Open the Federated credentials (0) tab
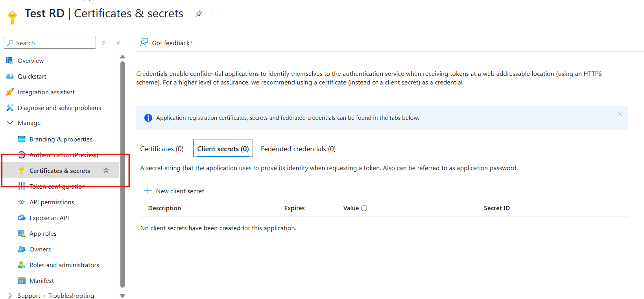The height and width of the screenshot is (299, 644). (298, 149)
